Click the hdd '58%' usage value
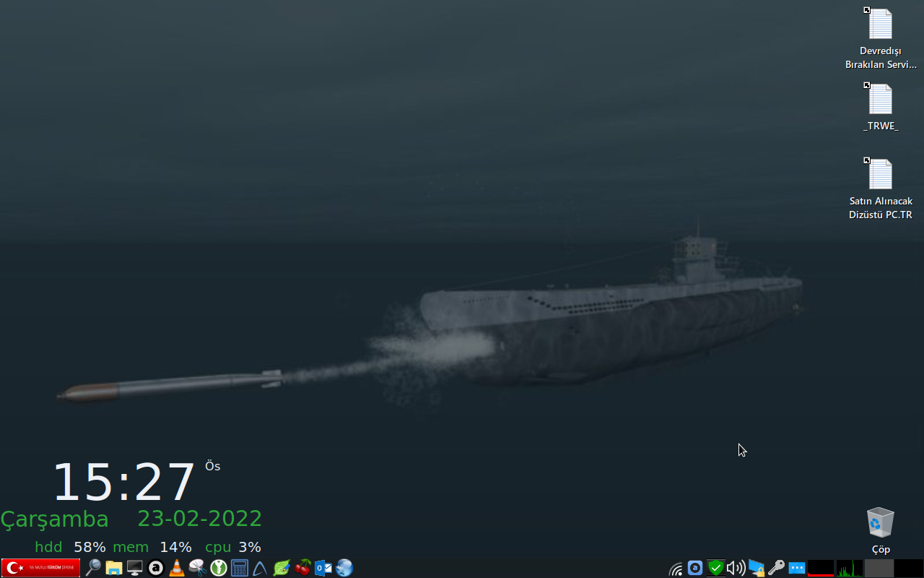 coord(90,547)
